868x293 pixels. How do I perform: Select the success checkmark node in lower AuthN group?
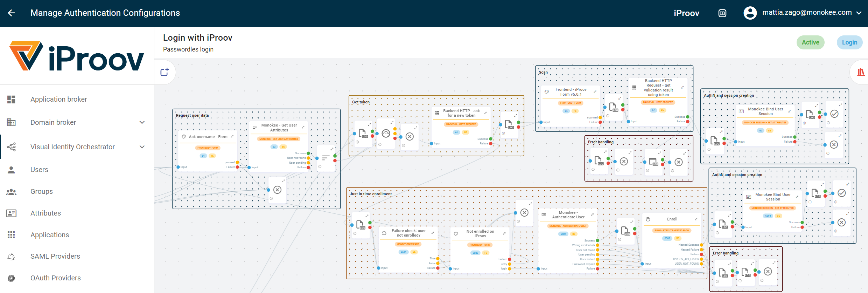pyautogui.click(x=842, y=193)
